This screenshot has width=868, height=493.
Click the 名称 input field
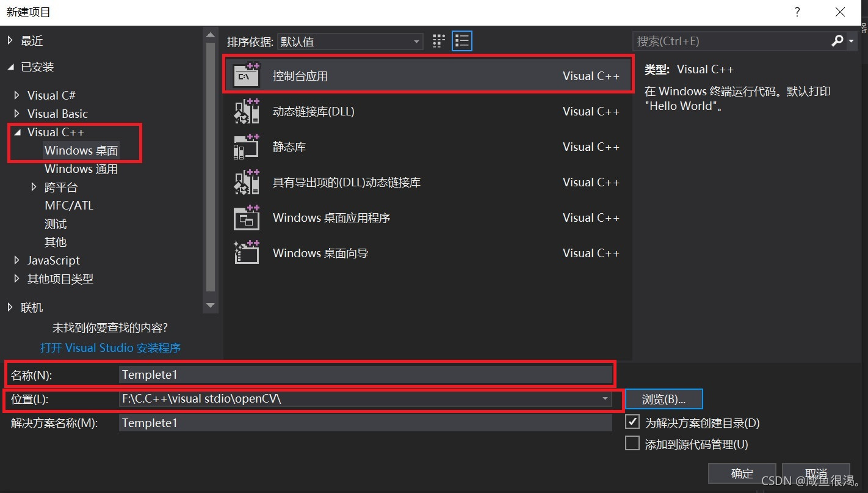point(366,374)
